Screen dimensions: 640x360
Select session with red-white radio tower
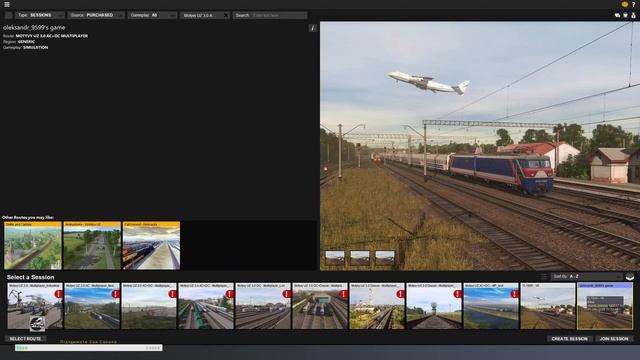point(377,306)
